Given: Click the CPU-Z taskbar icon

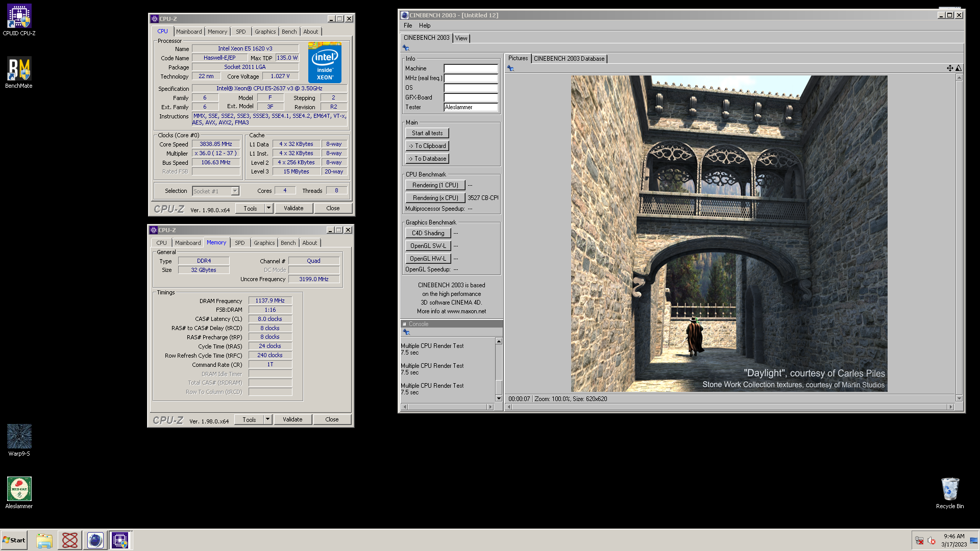Looking at the screenshot, I should tap(120, 540).
